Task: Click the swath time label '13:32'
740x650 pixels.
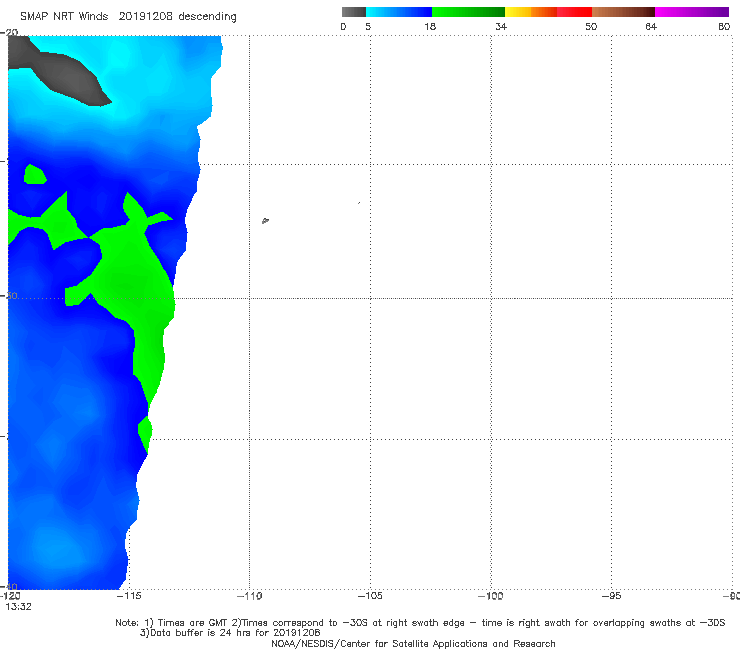Action: [x=18, y=607]
